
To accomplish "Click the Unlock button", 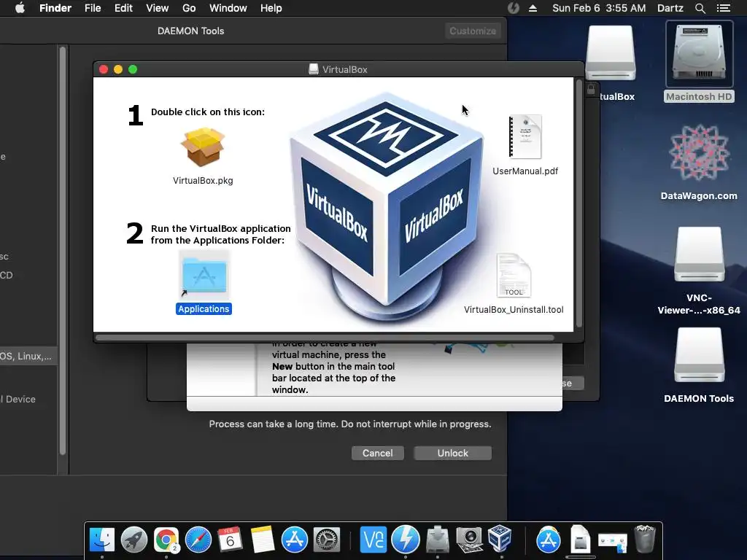I will 452,453.
